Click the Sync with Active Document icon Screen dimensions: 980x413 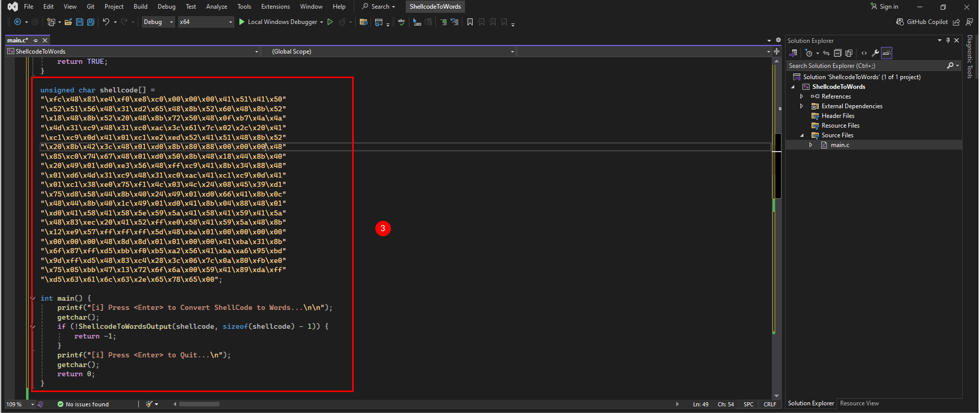(826, 53)
